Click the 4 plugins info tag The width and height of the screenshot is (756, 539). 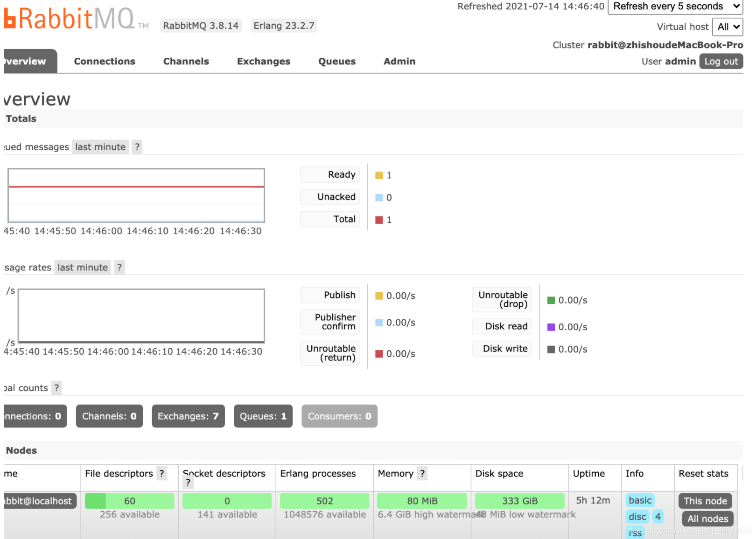tap(658, 517)
